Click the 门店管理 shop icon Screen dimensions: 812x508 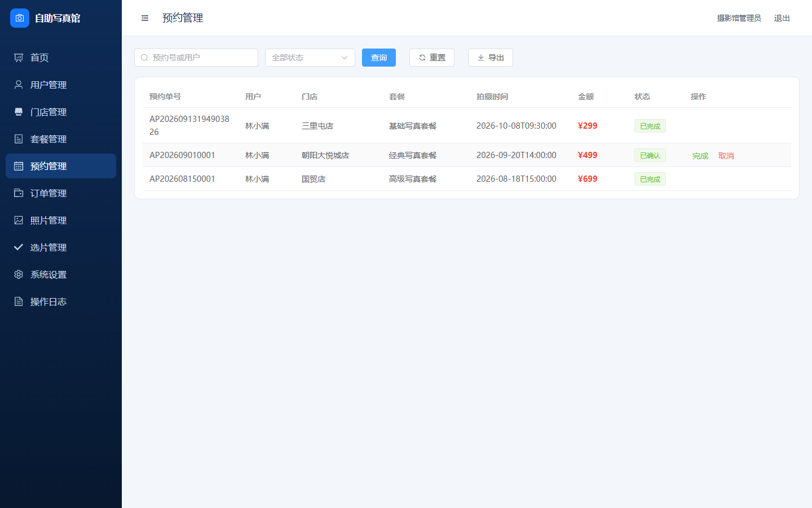[x=19, y=112]
